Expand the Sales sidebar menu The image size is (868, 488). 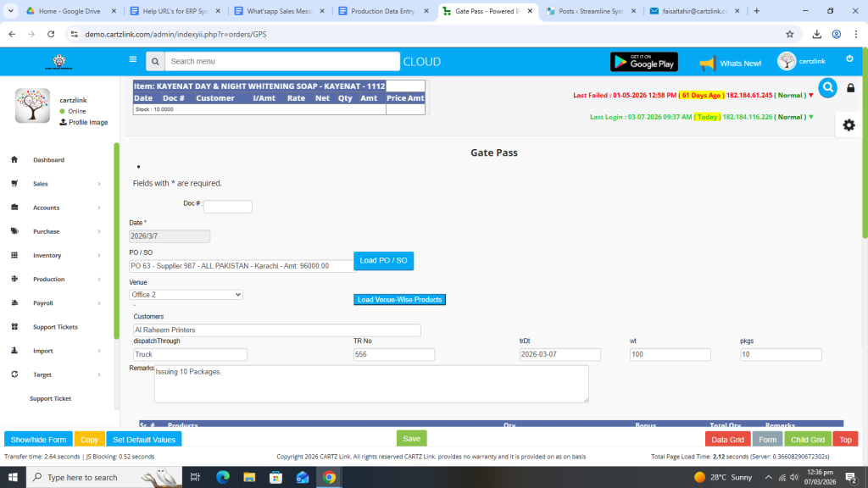pos(41,184)
